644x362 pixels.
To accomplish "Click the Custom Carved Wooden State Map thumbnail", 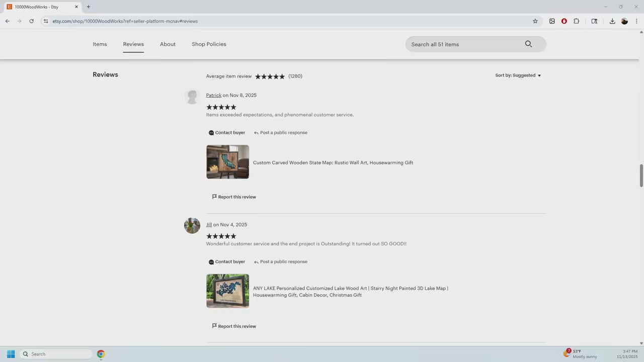I will (x=227, y=162).
